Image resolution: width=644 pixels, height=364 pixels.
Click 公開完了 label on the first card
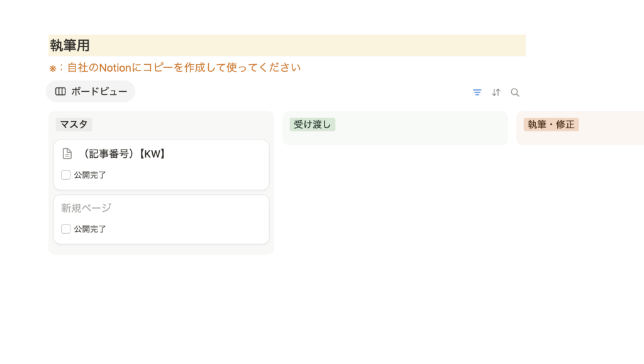[90, 175]
